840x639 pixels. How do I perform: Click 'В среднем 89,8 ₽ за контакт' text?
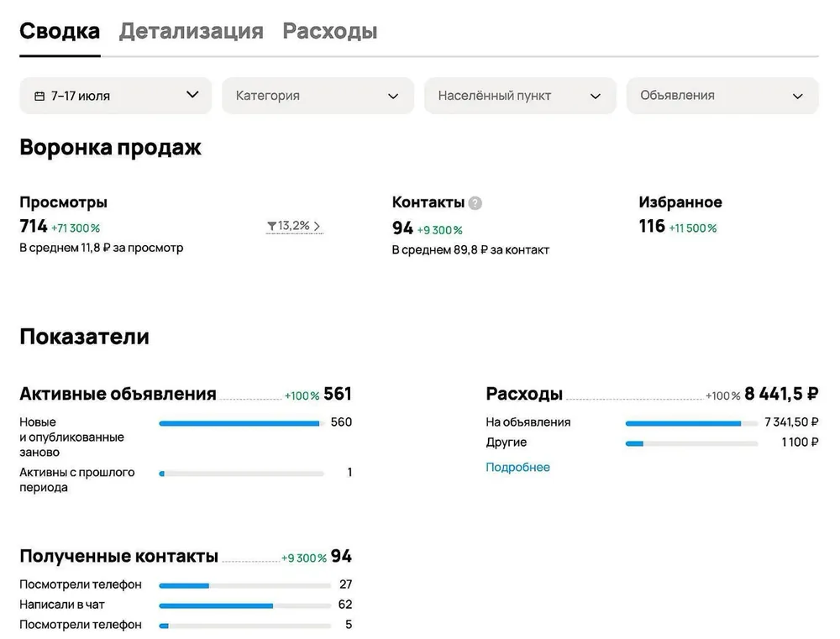pos(470,250)
